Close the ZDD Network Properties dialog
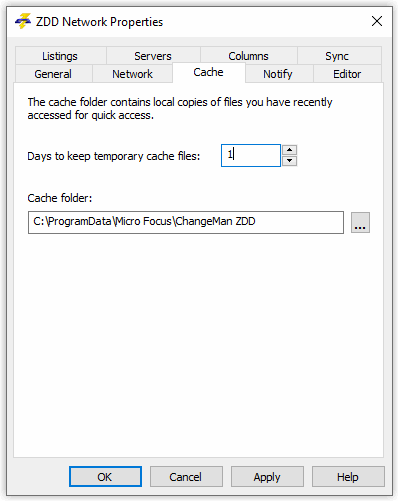399x502 pixels. tap(377, 21)
